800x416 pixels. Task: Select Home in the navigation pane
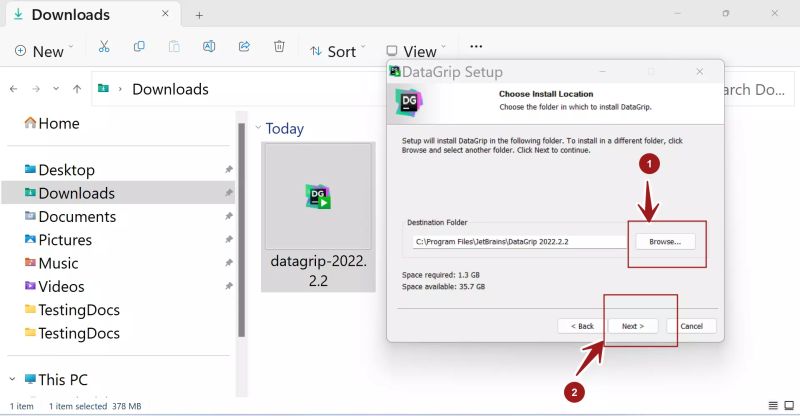tap(52, 123)
